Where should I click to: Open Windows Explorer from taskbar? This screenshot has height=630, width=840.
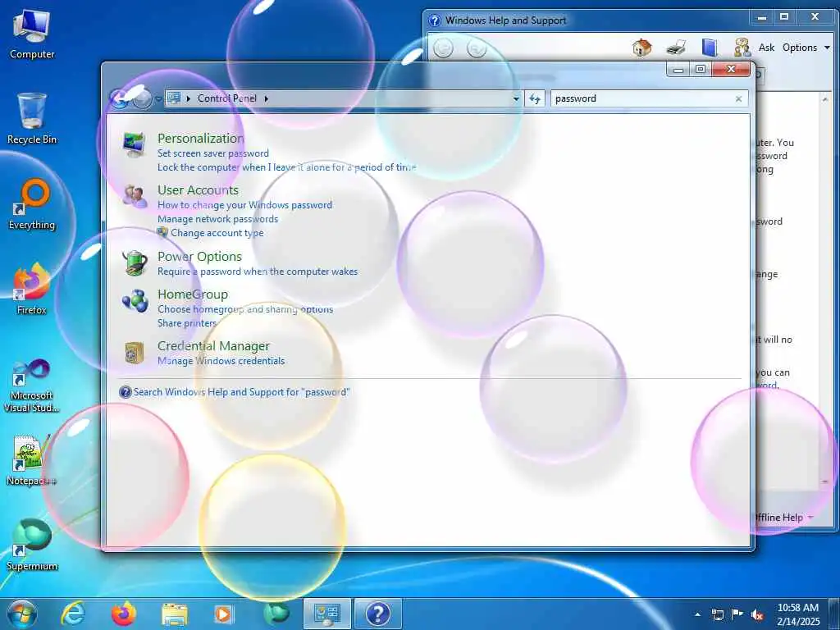[174, 614]
